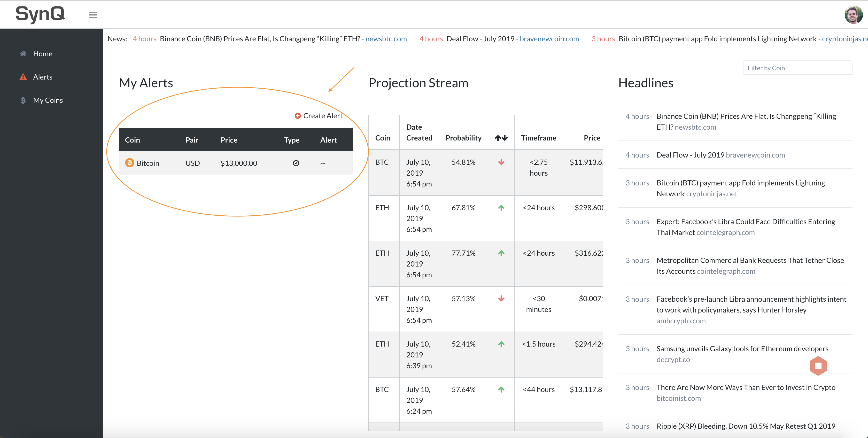Click green up arrow in ETH 77.71% row
Viewport: 868px width, 438px height.
501,253
